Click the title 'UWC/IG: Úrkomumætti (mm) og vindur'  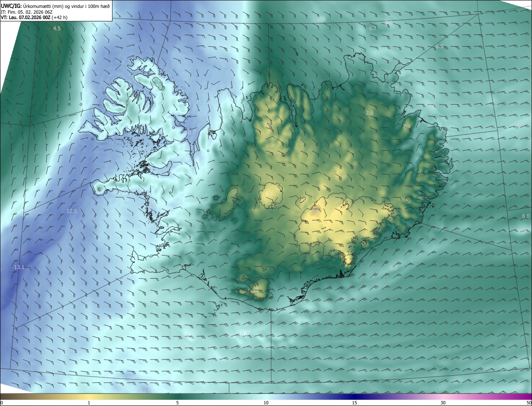[x=55, y=6]
